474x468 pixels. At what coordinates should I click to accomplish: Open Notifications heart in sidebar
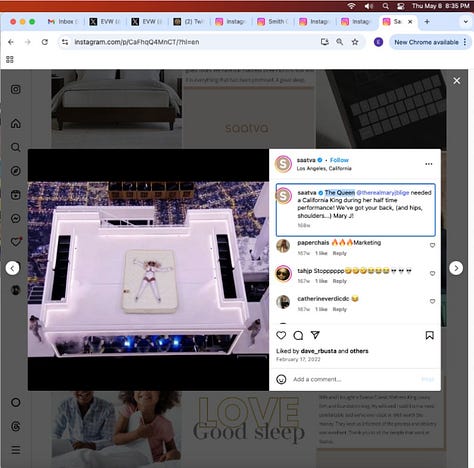pos(16,242)
